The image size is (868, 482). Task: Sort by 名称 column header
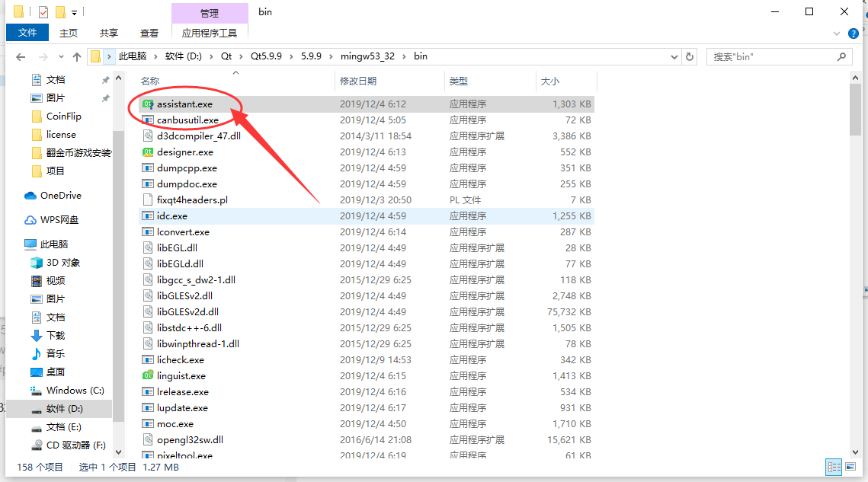[150, 81]
